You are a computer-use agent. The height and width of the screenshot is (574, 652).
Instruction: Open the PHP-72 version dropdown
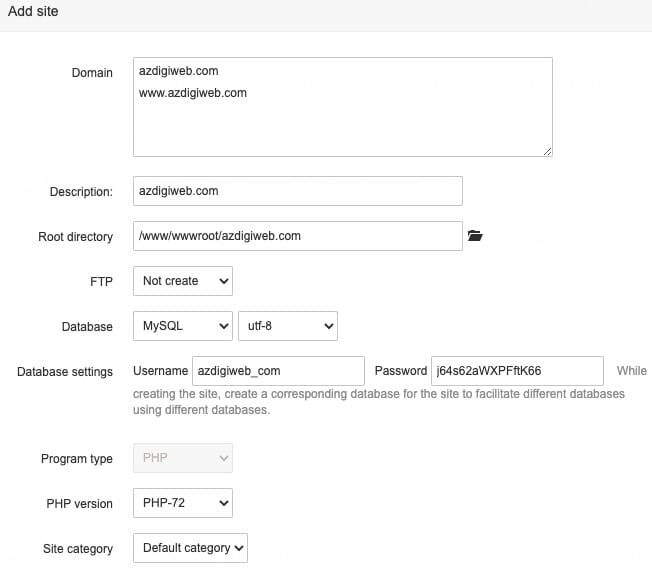click(x=183, y=503)
